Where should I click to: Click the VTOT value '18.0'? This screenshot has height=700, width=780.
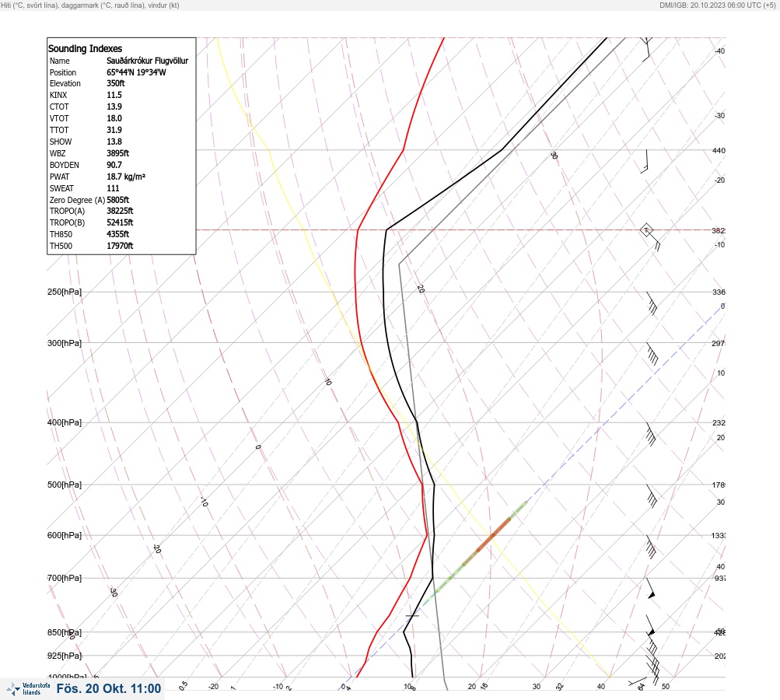(x=114, y=118)
